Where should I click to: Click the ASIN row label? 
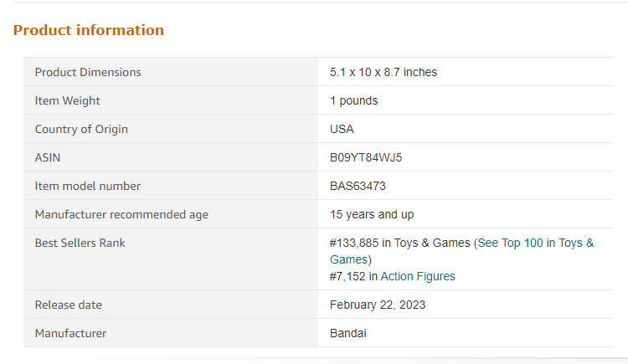tap(47, 157)
